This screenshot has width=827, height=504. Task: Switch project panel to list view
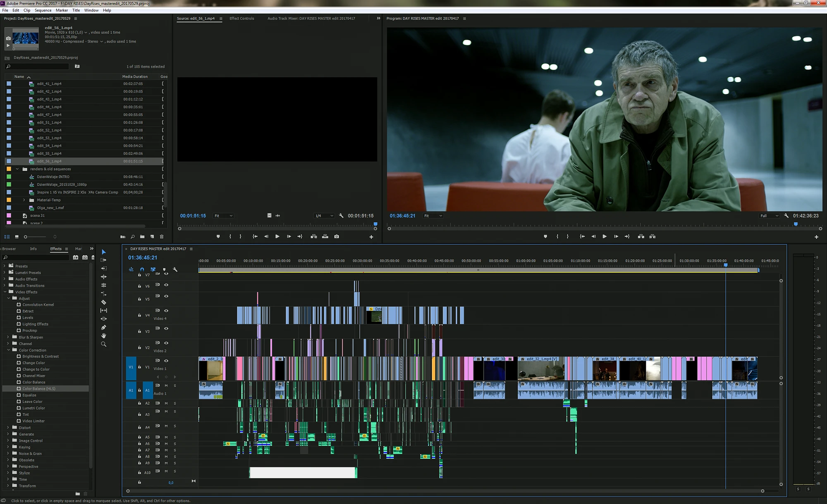[x=7, y=237]
